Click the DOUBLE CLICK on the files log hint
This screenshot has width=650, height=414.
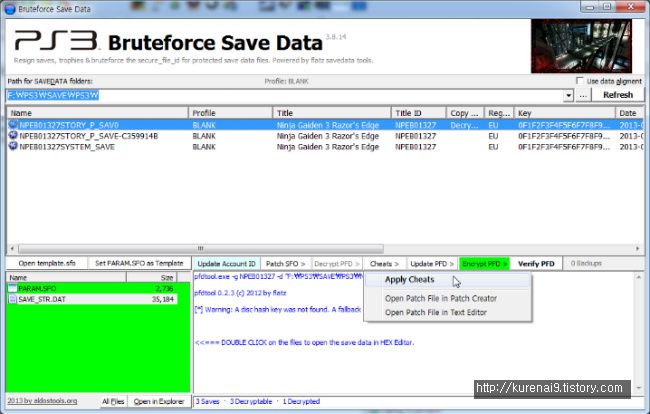[x=304, y=342]
